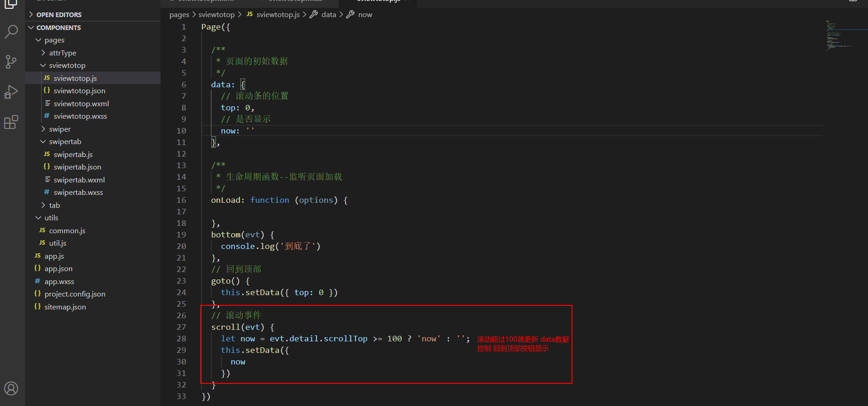The width and height of the screenshot is (868, 406).
Task: Click the sviewtotop.js breadcrumb
Action: (273, 15)
